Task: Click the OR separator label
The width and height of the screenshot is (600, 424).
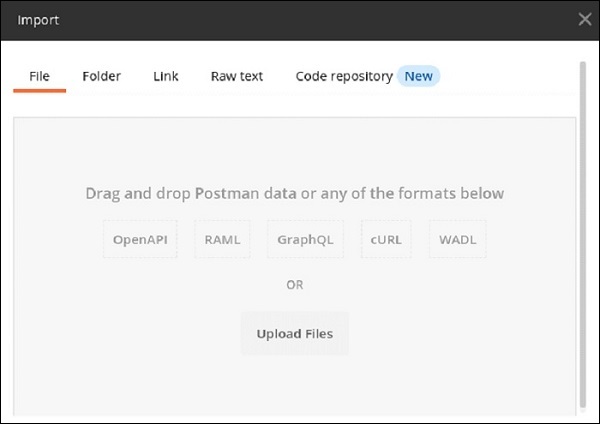Action: pyautogui.click(x=294, y=285)
